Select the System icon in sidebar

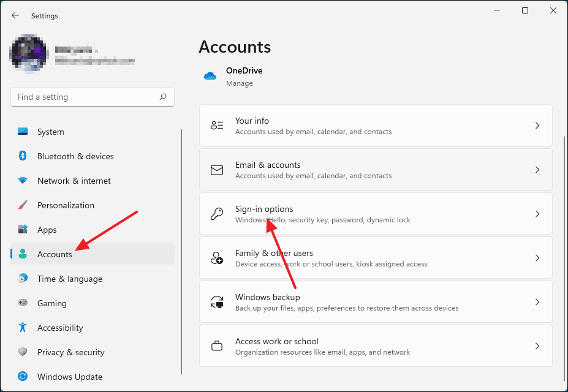[x=23, y=132]
